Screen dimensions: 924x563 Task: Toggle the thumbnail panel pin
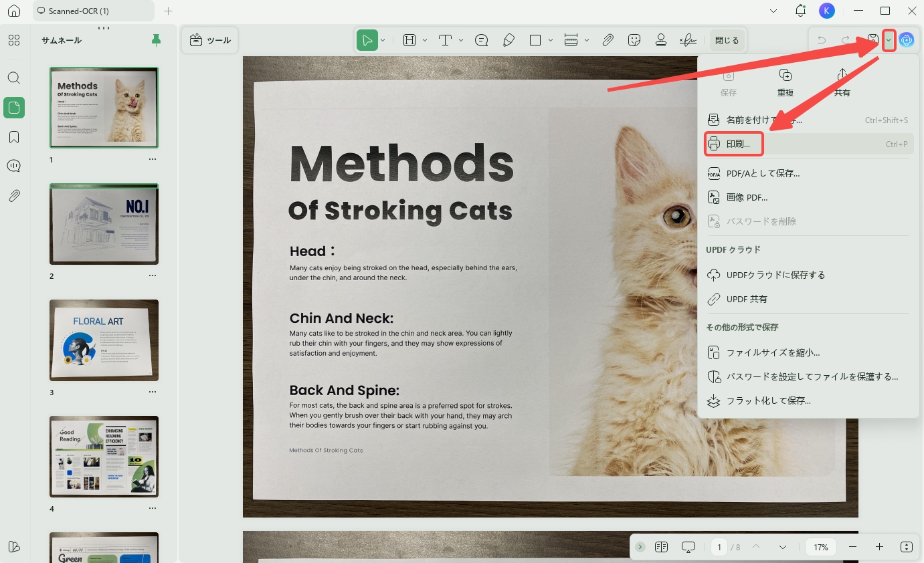pyautogui.click(x=156, y=40)
